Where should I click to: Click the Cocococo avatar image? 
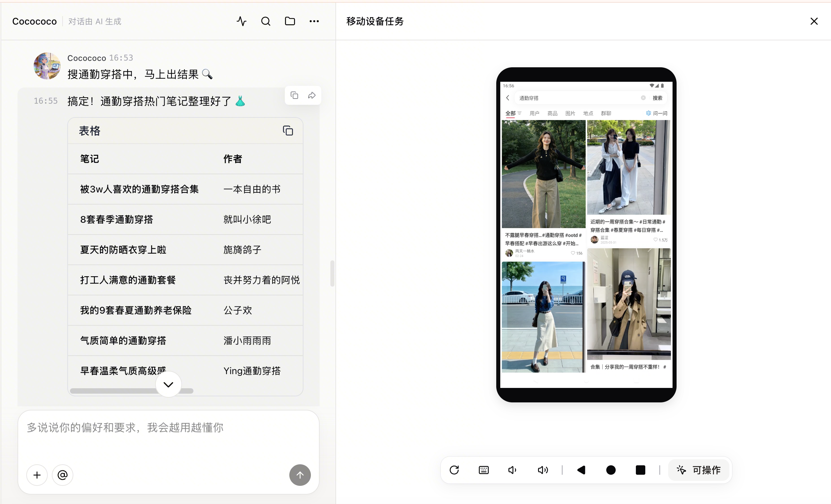click(47, 66)
